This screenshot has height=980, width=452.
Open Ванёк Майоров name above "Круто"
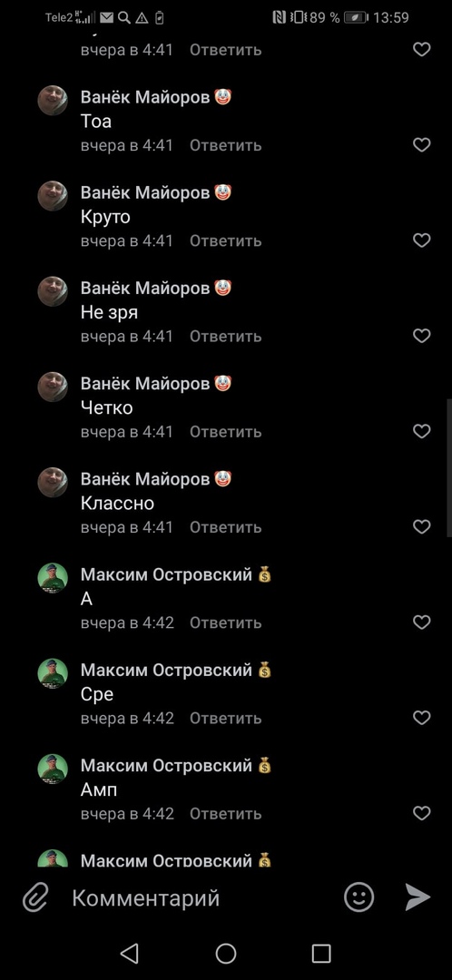coord(145,192)
